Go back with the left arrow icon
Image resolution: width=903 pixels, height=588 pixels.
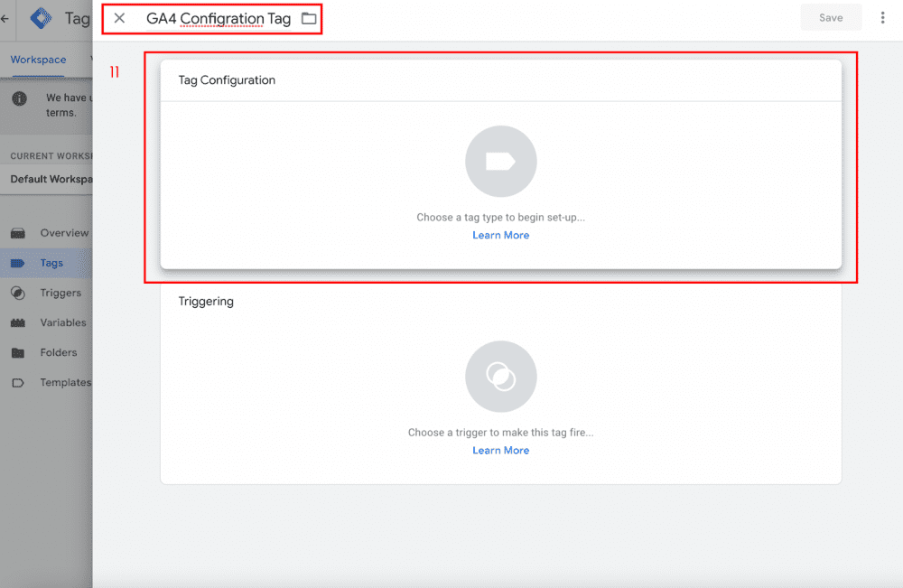(5, 18)
